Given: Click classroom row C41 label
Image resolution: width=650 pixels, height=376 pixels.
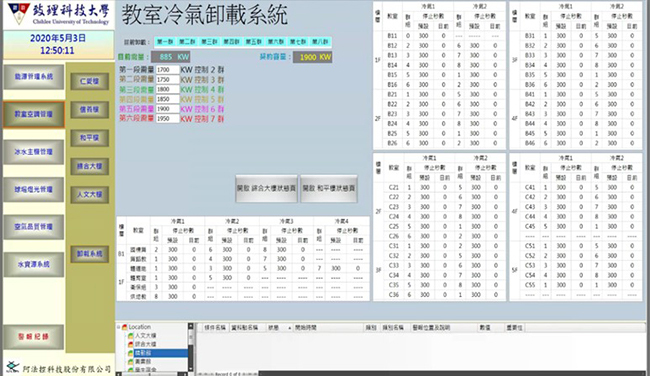Looking at the screenshot, I should [x=530, y=187].
